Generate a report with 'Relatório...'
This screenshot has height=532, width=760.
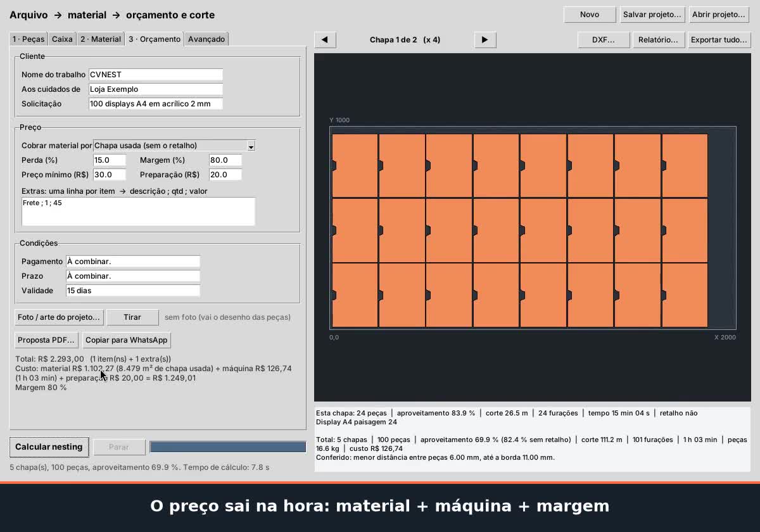click(x=658, y=39)
